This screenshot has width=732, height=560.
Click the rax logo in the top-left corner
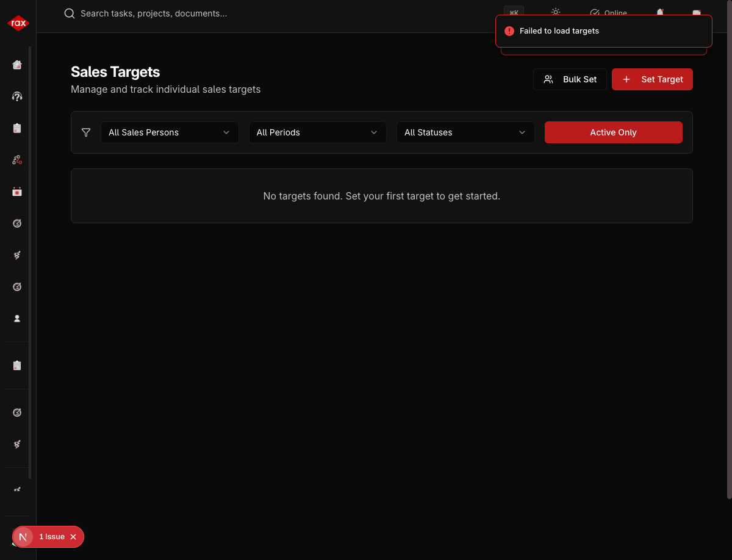tap(18, 23)
